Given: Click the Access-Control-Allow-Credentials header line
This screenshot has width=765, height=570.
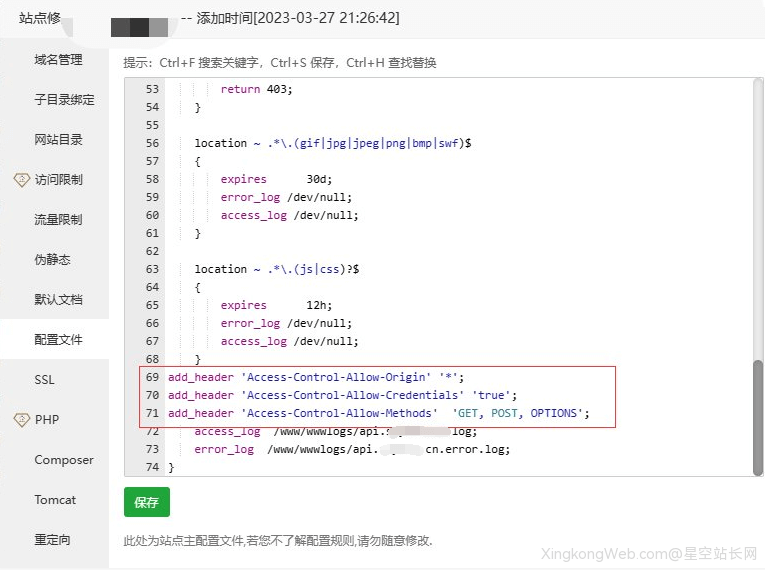Looking at the screenshot, I should [x=342, y=395].
